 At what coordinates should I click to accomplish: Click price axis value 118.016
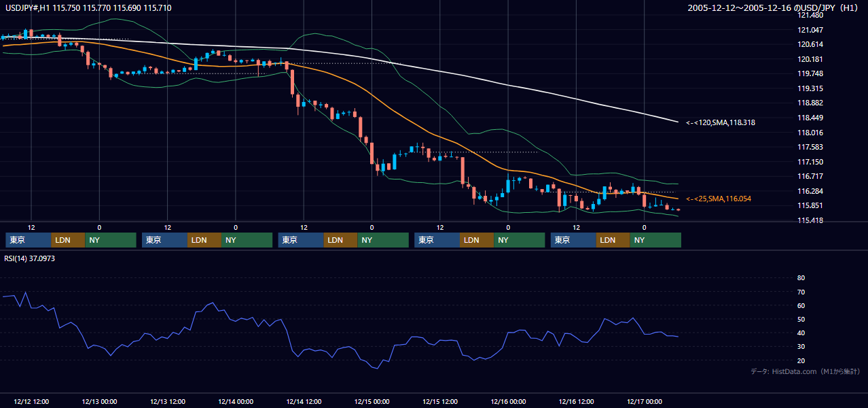click(810, 133)
